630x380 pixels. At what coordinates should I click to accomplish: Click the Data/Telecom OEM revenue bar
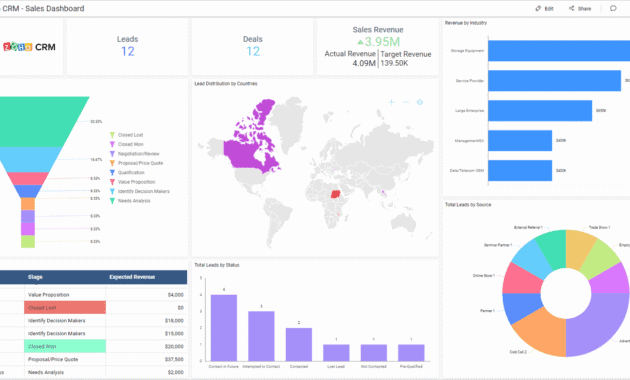520,171
